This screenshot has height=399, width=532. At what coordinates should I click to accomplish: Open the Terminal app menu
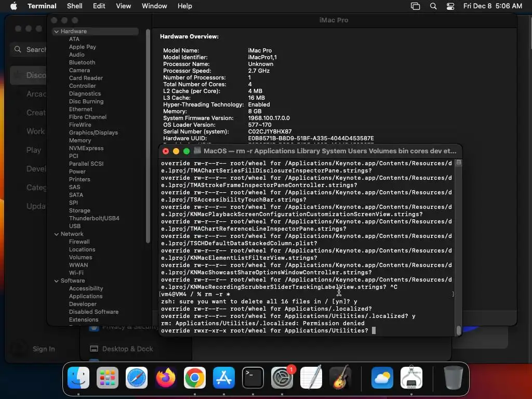point(42,6)
